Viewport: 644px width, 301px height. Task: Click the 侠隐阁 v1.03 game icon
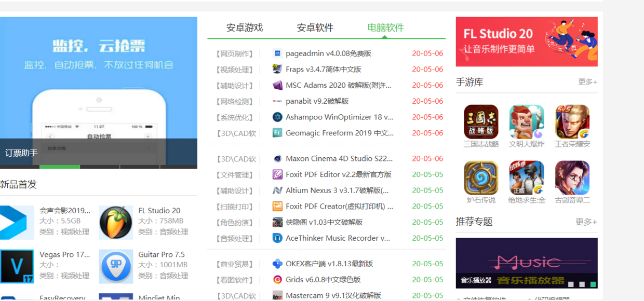(x=277, y=222)
